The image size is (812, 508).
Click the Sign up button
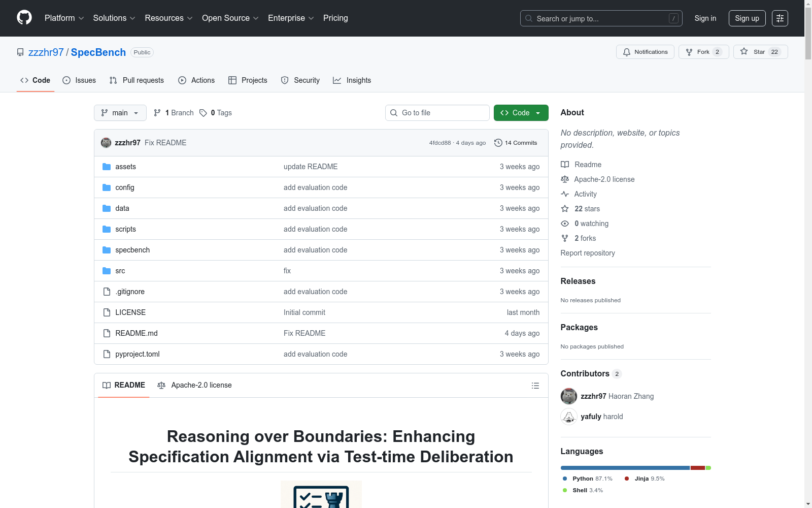coord(747,18)
